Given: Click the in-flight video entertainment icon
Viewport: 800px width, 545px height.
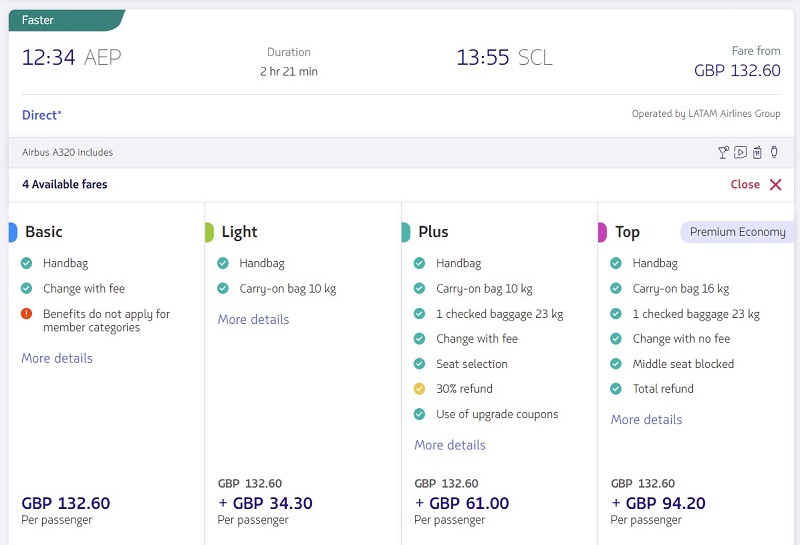Looking at the screenshot, I should [x=740, y=152].
